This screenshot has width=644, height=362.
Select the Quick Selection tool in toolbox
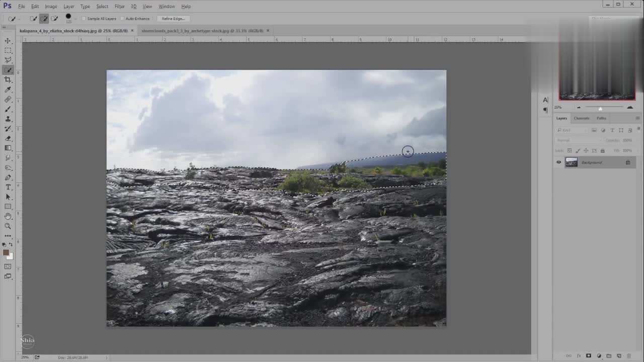point(8,70)
